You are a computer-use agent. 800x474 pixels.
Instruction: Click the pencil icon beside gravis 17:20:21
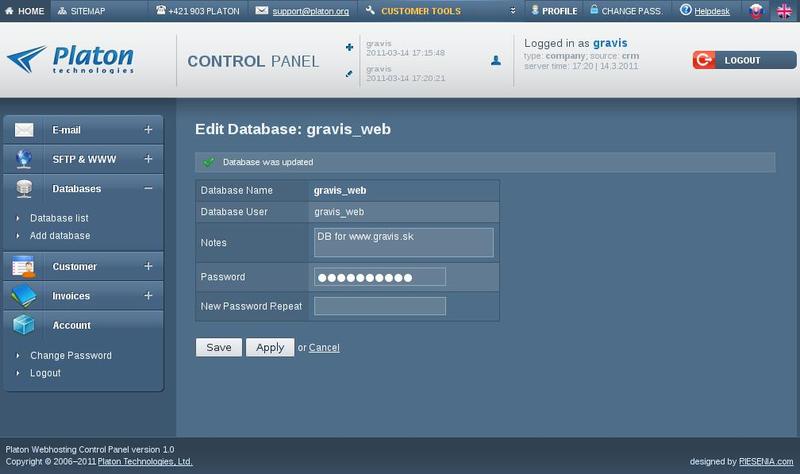[349, 73]
